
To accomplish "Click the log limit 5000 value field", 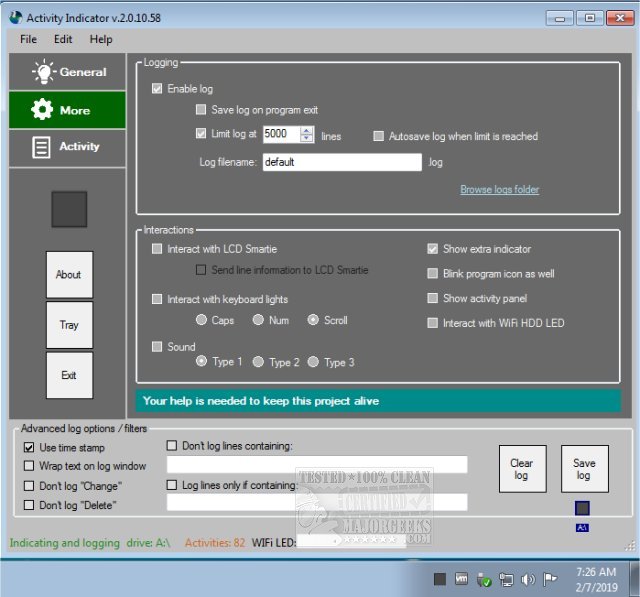I will coord(282,134).
